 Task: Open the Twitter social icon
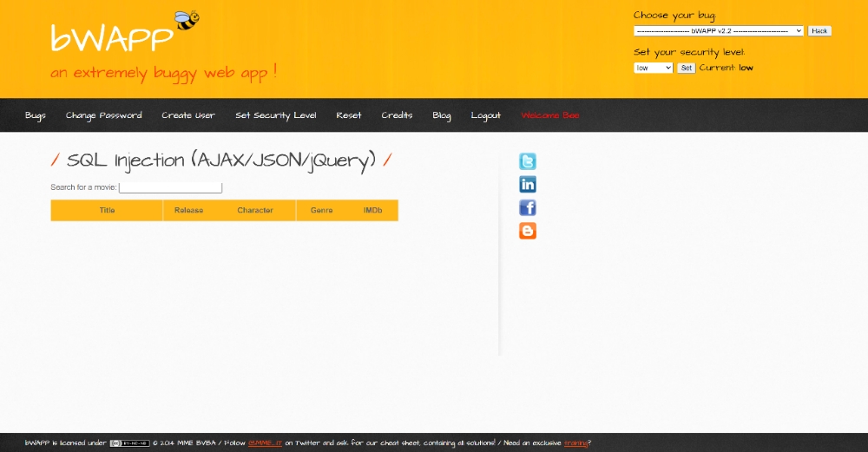[x=528, y=161]
